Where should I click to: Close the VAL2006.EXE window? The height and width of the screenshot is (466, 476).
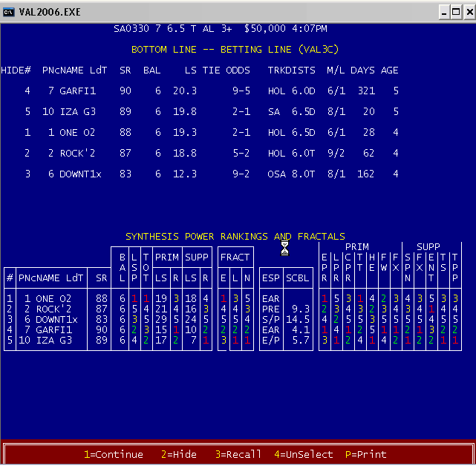pyautogui.click(x=469, y=12)
